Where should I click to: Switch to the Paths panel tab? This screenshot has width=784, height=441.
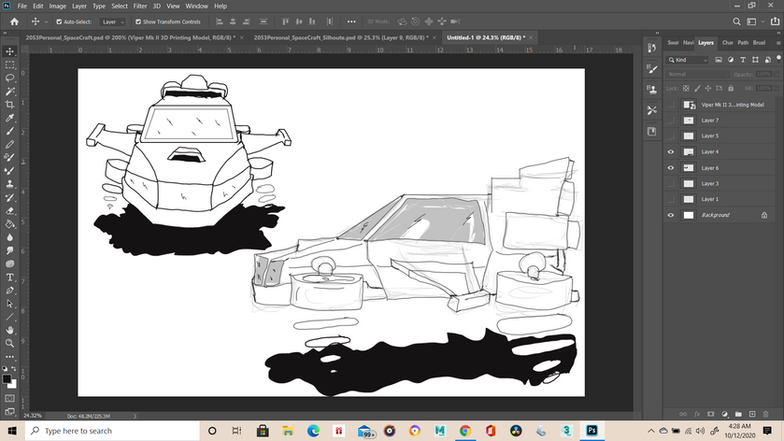click(743, 43)
